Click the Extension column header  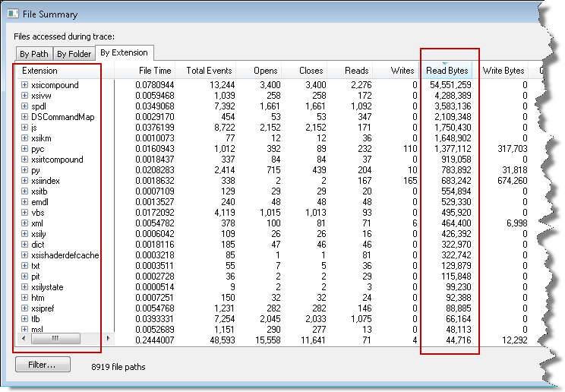coord(39,71)
